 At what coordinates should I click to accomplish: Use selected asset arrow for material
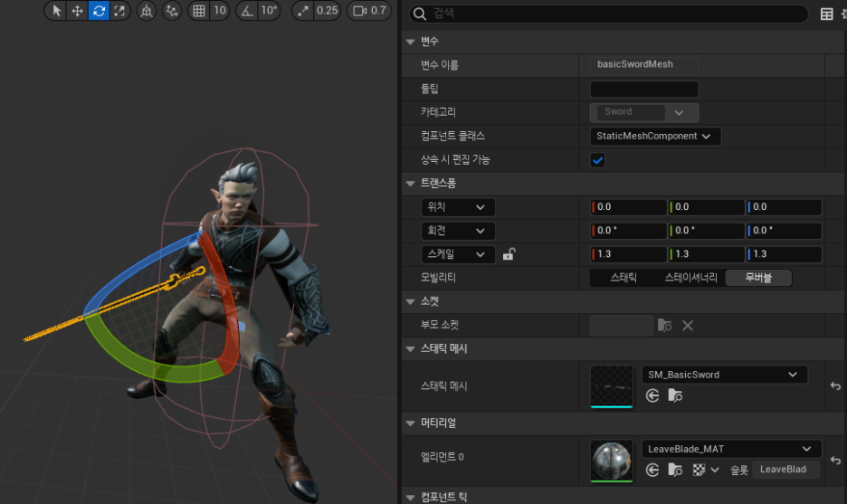[652, 470]
